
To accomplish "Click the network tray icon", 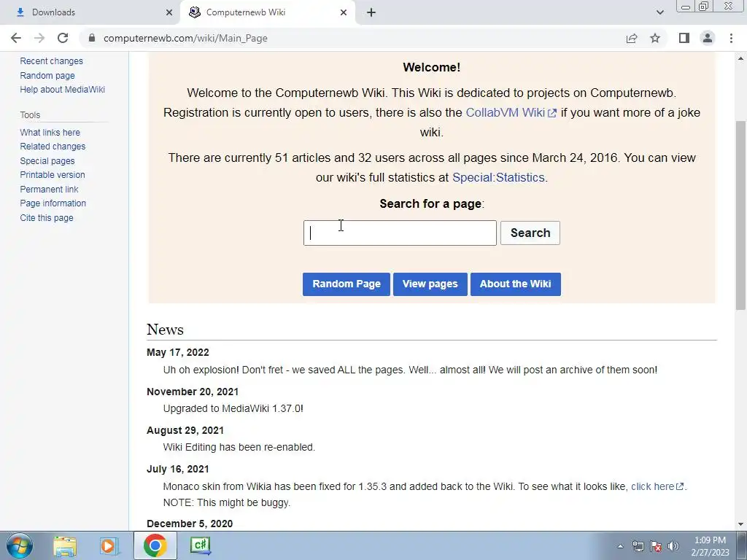I will [x=638, y=546].
